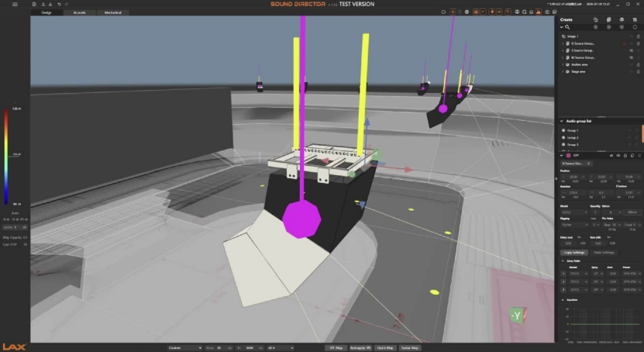
Task: Open the dB A weighting dropdown
Action: pyautogui.click(x=280, y=348)
